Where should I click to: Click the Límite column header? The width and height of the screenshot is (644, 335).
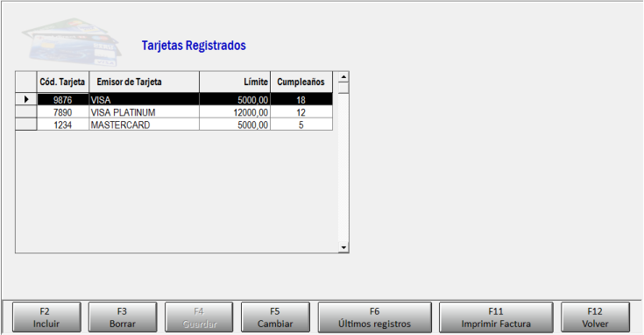pyautogui.click(x=235, y=82)
